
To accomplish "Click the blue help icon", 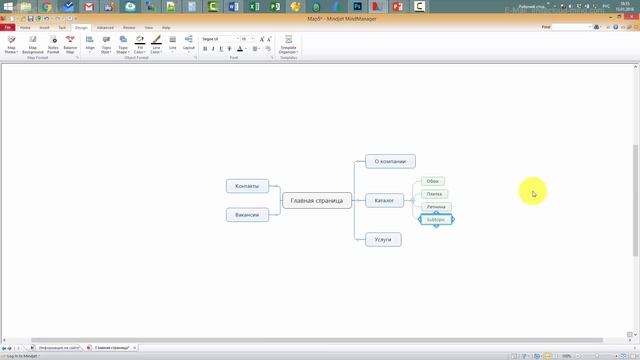I will pyautogui.click(x=616, y=27).
